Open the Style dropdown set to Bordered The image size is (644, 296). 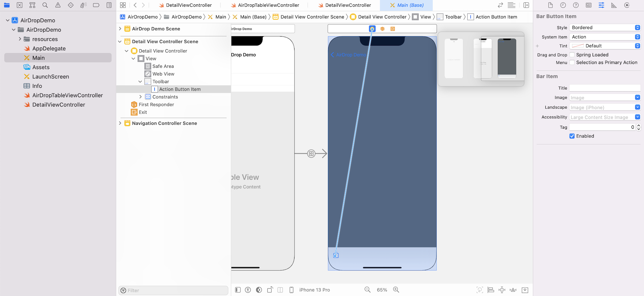[x=605, y=27]
